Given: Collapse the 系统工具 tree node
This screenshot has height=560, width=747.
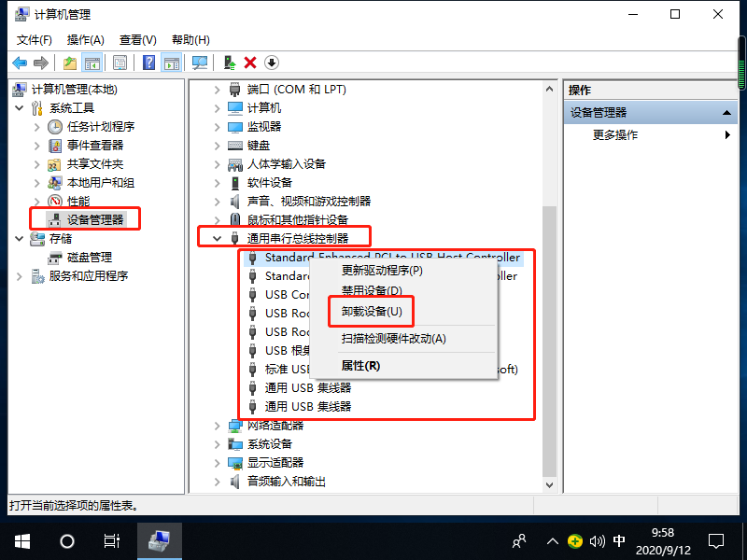Looking at the screenshot, I should [x=21, y=107].
